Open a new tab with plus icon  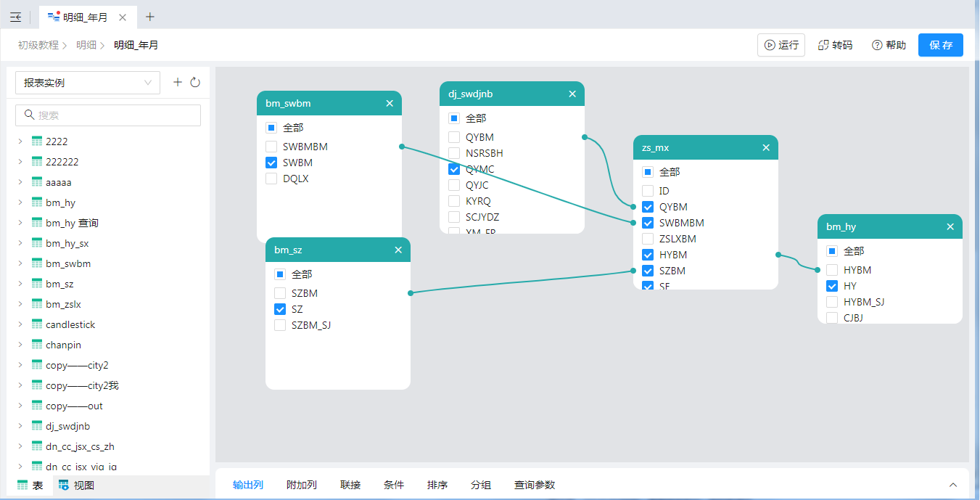coord(150,17)
